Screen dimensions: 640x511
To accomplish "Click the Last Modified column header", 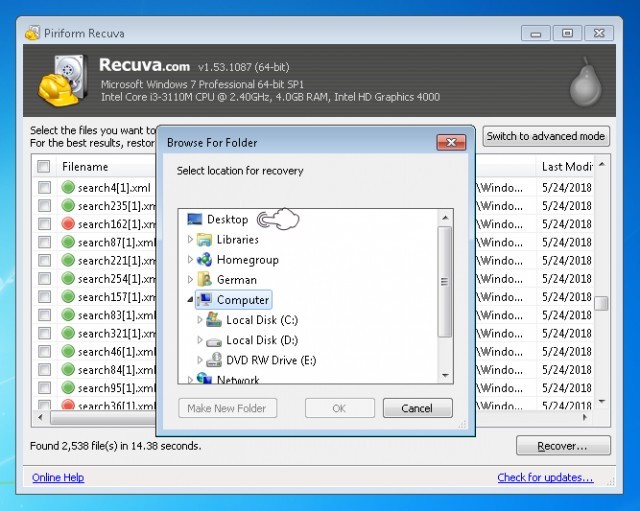I will tap(566, 167).
